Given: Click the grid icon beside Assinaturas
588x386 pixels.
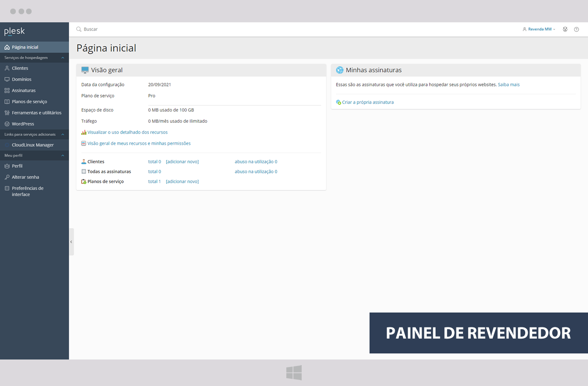Looking at the screenshot, I should click(x=7, y=91).
